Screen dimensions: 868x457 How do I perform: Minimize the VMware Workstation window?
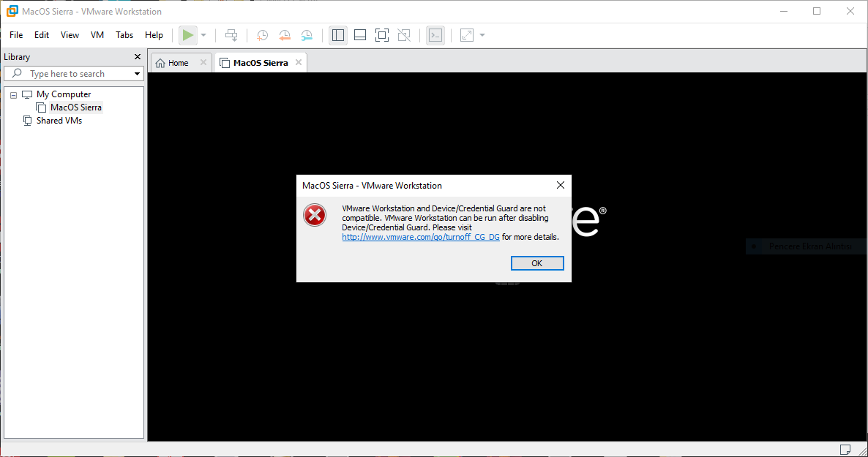click(784, 11)
